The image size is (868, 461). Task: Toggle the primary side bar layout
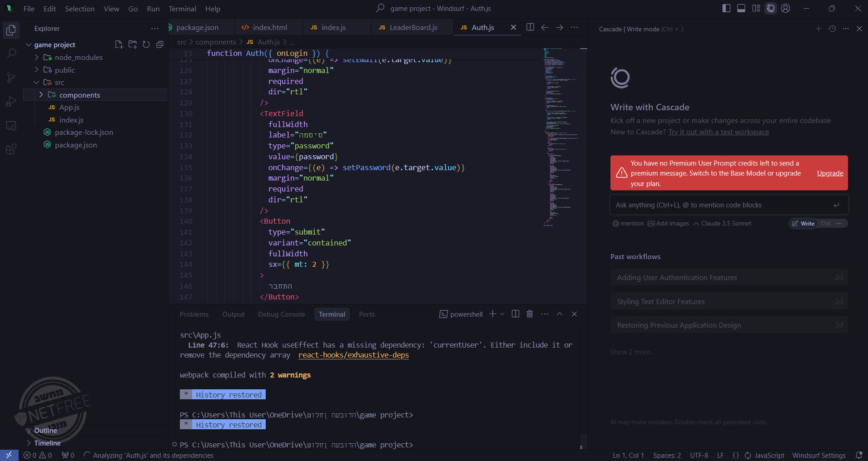[726, 8]
